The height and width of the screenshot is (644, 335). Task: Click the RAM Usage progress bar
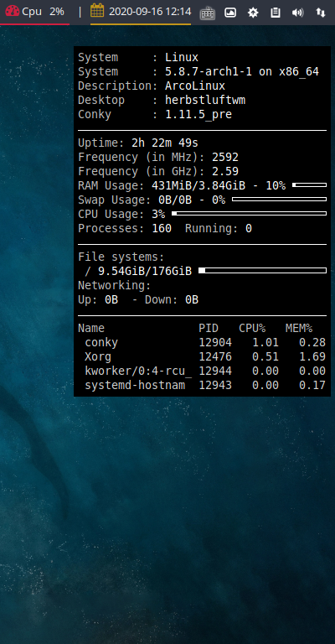pyautogui.click(x=310, y=185)
